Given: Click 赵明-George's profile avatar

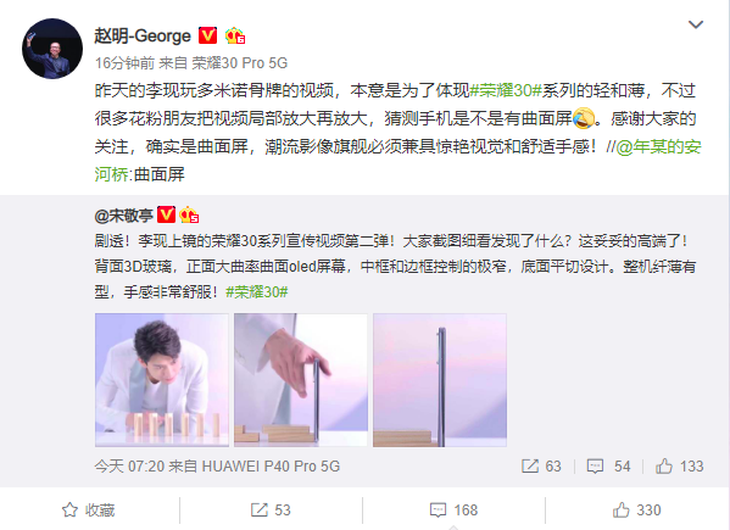Looking at the screenshot, I should pyautogui.click(x=52, y=49).
